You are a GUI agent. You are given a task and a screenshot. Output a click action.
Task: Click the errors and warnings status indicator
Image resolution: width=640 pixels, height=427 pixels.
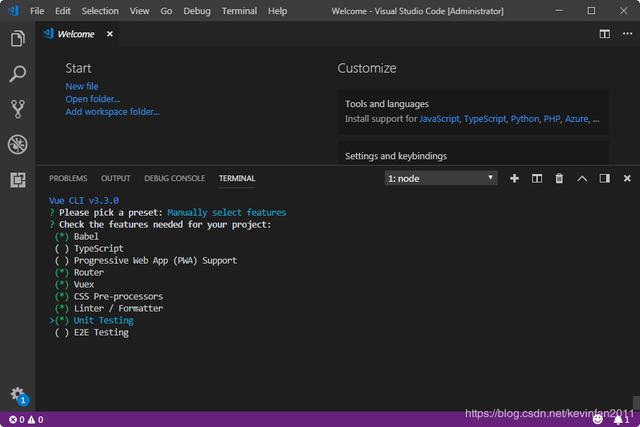[x=26, y=419]
